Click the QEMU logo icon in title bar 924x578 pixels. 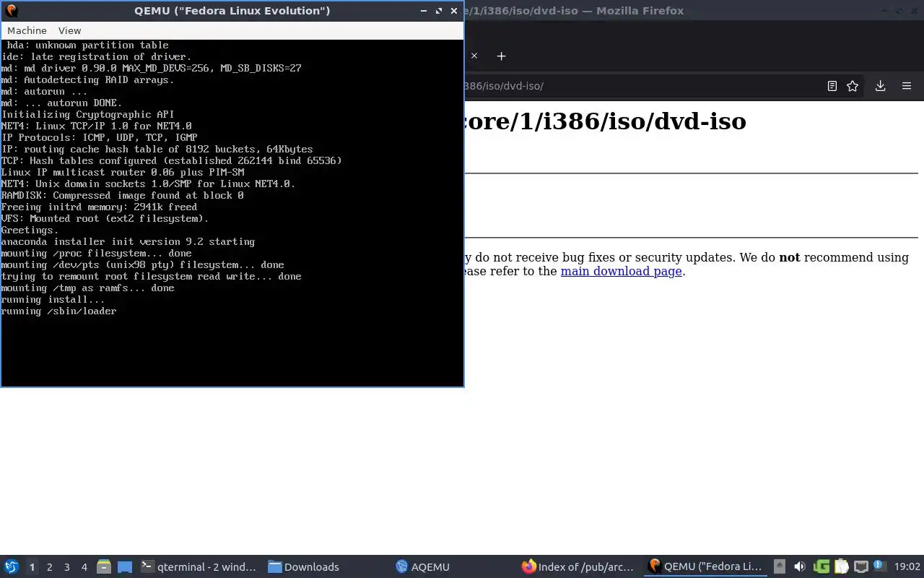(x=11, y=11)
